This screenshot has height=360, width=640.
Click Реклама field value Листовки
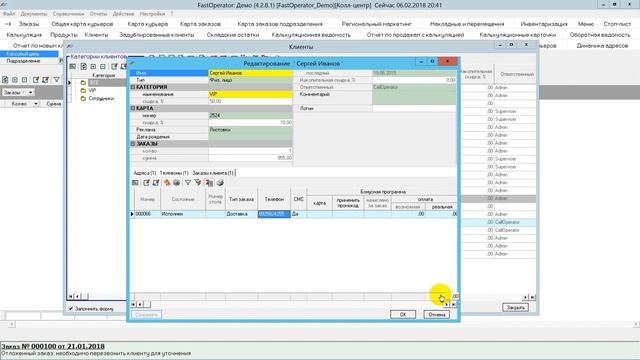[x=250, y=130]
